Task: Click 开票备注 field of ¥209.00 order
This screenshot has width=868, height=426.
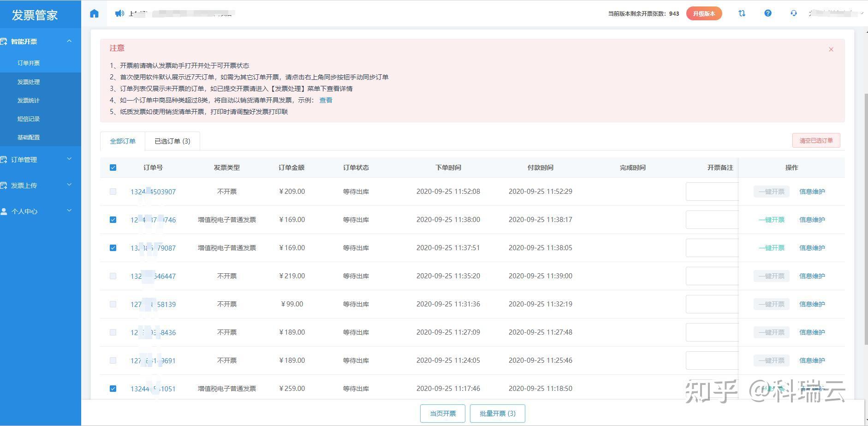Action: tap(712, 192)
